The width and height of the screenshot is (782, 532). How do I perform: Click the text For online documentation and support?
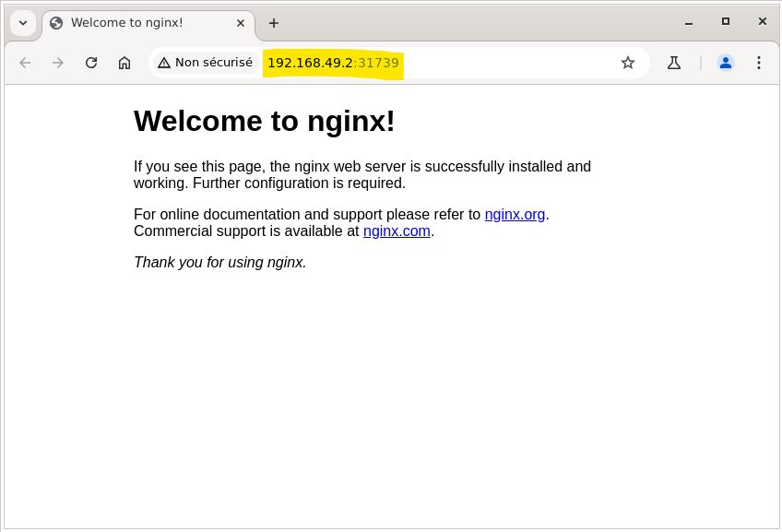[258, 215]
